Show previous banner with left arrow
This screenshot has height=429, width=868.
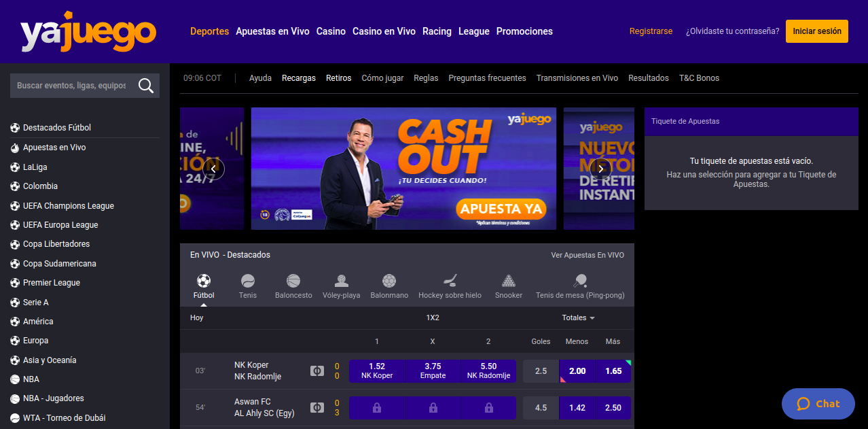[x=214, y=169]
